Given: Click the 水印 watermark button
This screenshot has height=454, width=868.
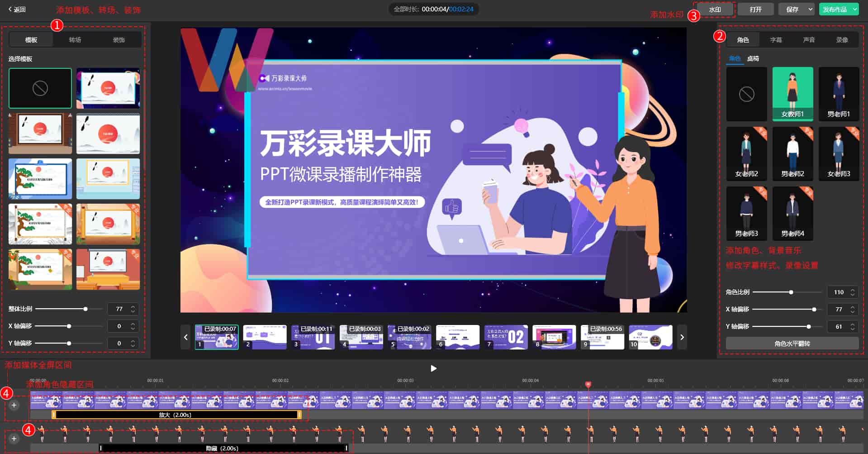Looking at the screenshot, I should coord(715,9).
